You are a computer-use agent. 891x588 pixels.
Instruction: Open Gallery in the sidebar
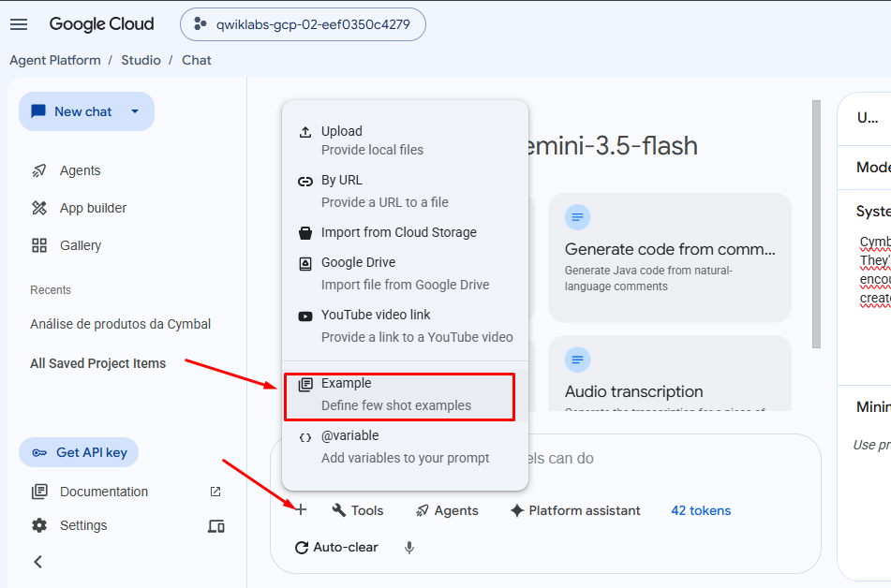click(x=81, y=245)
